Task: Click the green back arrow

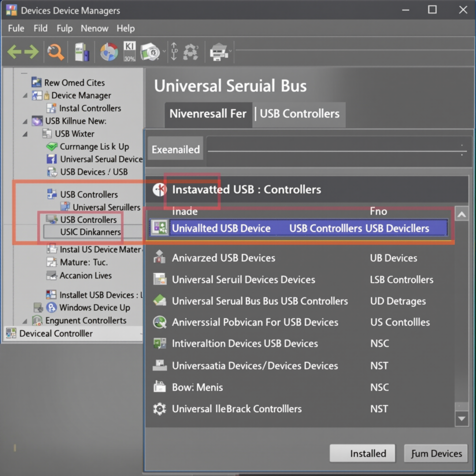Action: point(14,52)
